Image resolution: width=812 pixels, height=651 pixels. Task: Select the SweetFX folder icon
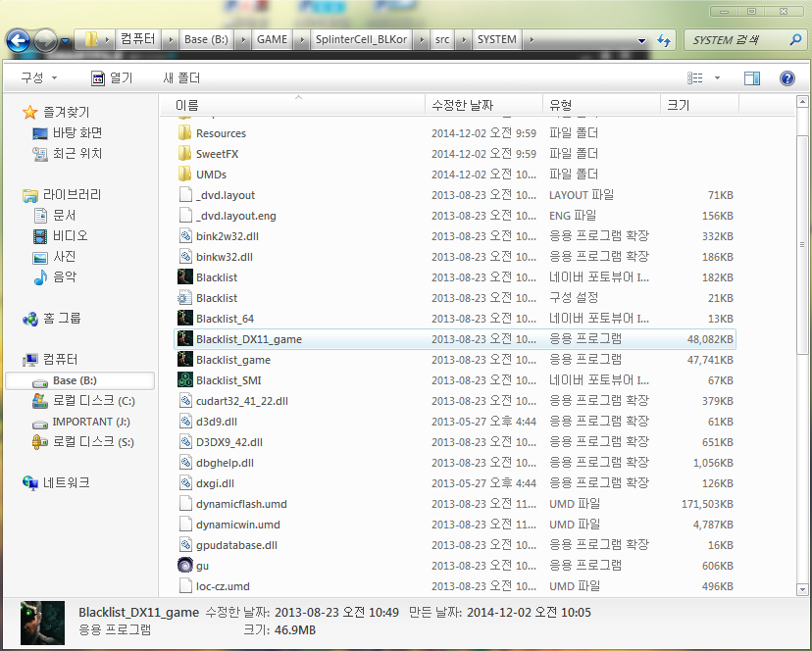coord(185,153)
